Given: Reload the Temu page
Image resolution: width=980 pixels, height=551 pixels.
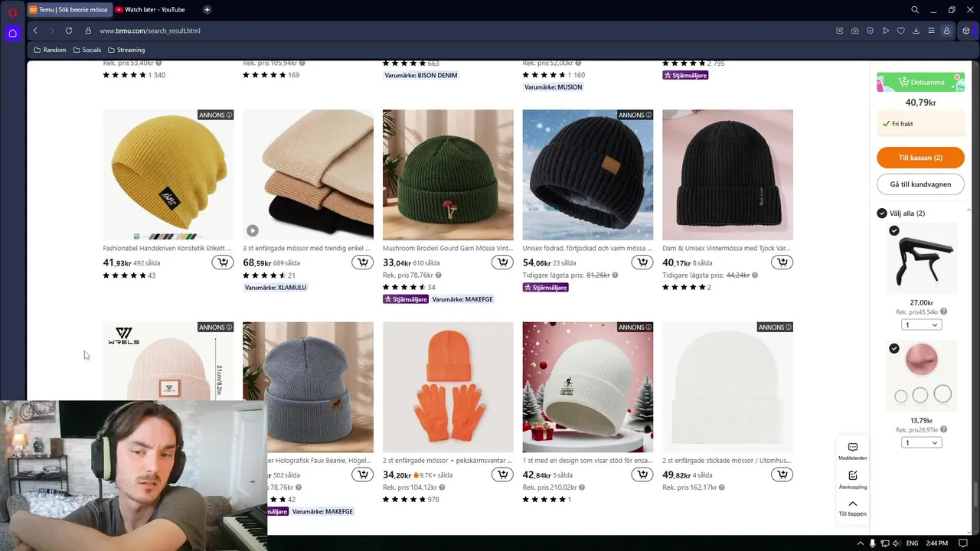Looking at the screenshot, I should click(x=69, y=31).
